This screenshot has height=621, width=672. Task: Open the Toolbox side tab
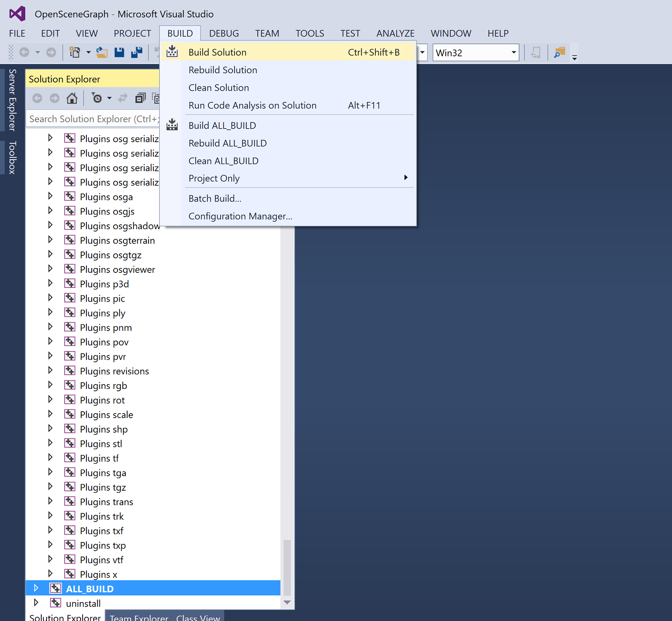tap(12, 158)
